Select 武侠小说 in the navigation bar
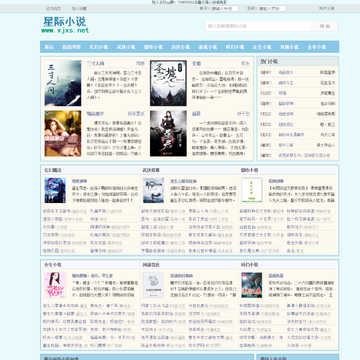Screen dimensions: 360x360 coord(126,47)
